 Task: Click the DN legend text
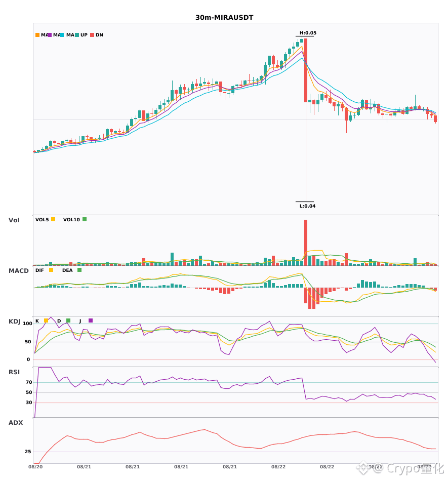99,35
